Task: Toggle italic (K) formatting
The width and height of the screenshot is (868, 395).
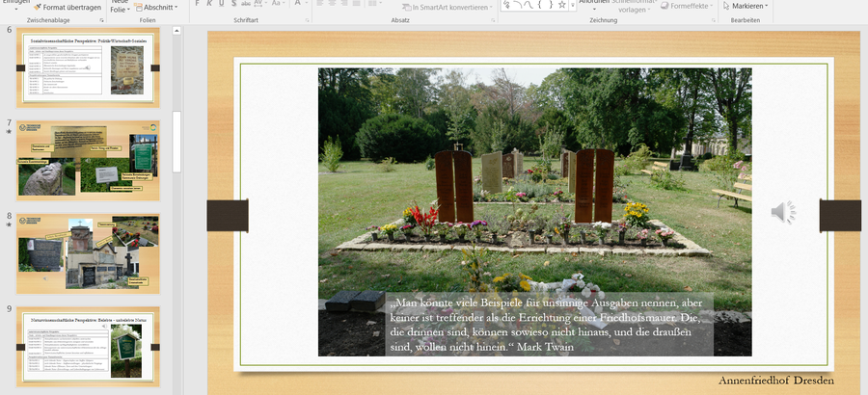Action: pyautogui.click(x=209, y=3)
